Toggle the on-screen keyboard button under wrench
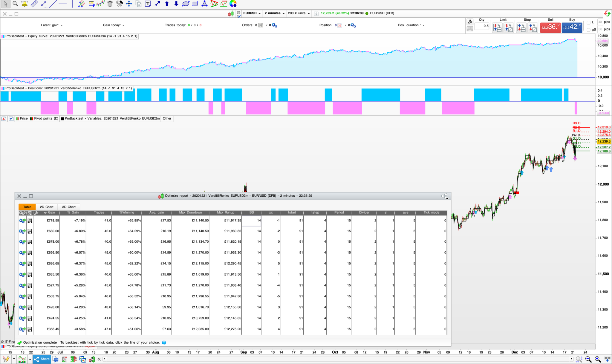 point(470,29)
